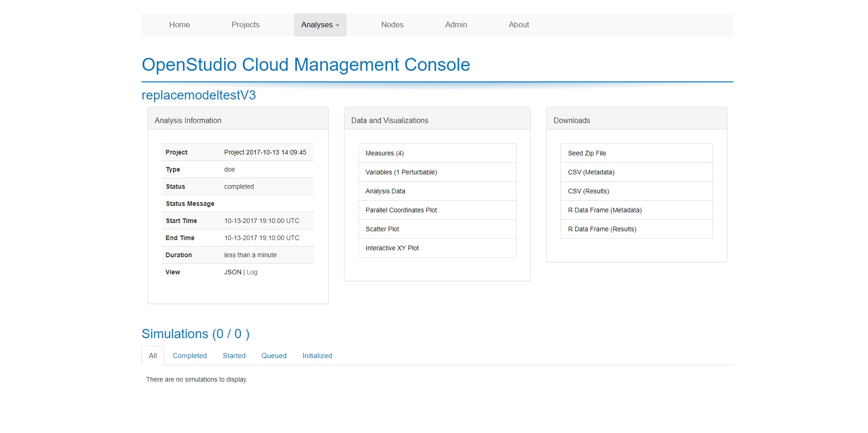The width and height of the screenshot is (868, 433).
Task: Click the 'doe' type value
Action: click(229, 169)
